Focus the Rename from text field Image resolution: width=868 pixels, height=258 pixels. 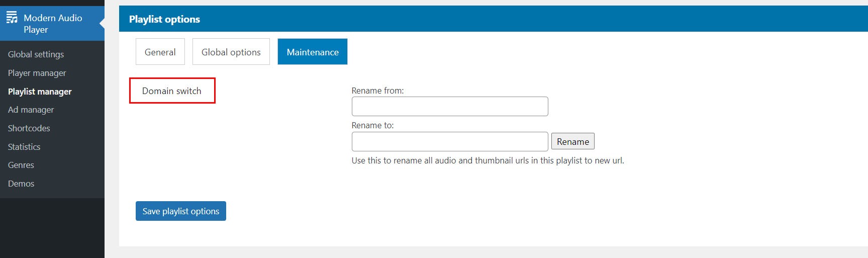point(449,107)
